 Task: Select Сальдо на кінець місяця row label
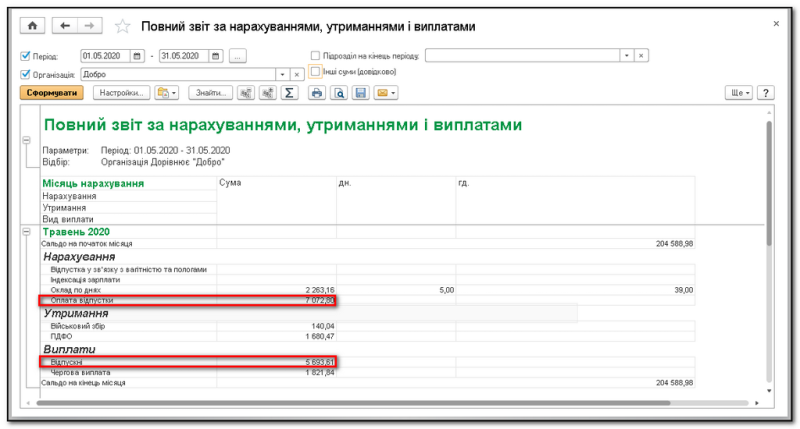(x=83, y=383)
